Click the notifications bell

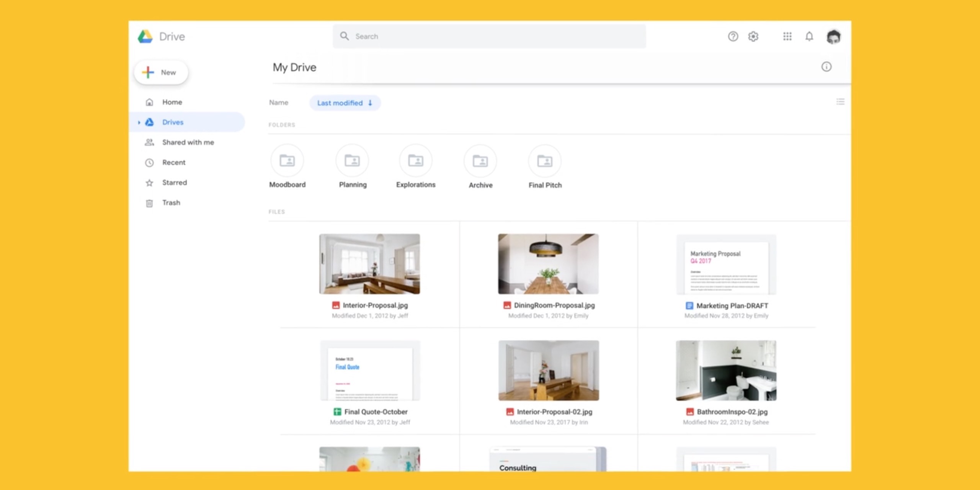pyautogui.click(x=809, y=36)
